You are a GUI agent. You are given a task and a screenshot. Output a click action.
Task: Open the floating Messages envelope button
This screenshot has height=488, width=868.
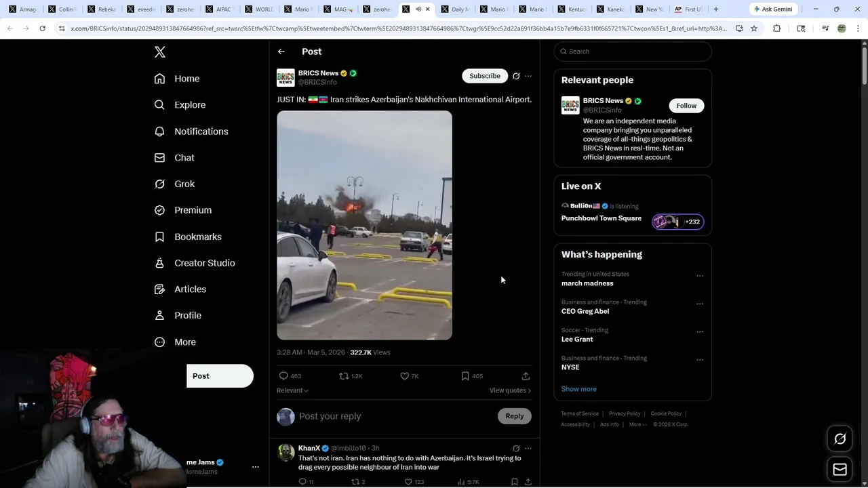click(840, 469)
